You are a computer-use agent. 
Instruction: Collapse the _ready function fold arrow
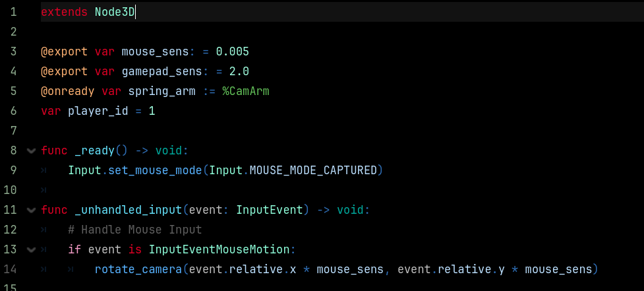coord(30,150)
